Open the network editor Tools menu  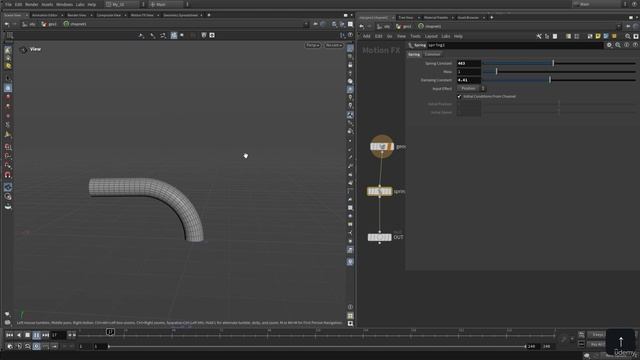[415, 36]
